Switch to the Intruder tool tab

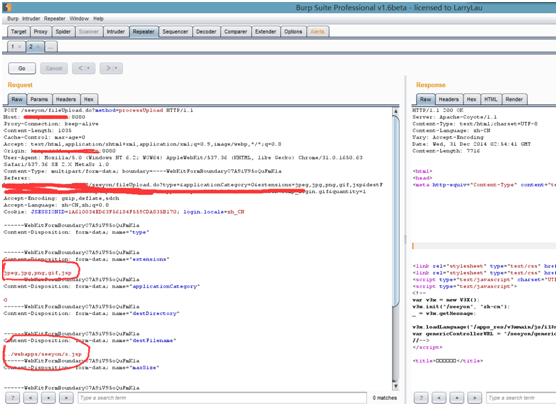point(116,32)
